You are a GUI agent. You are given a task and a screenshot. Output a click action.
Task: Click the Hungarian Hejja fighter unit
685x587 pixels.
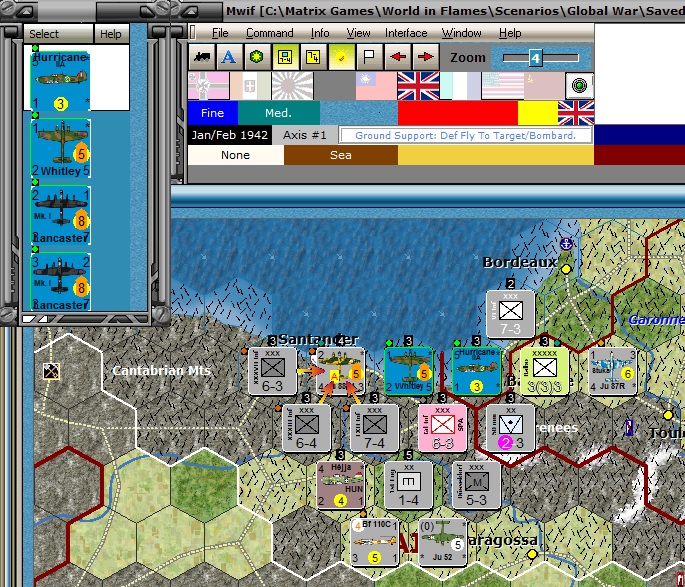tap(341, 485)
